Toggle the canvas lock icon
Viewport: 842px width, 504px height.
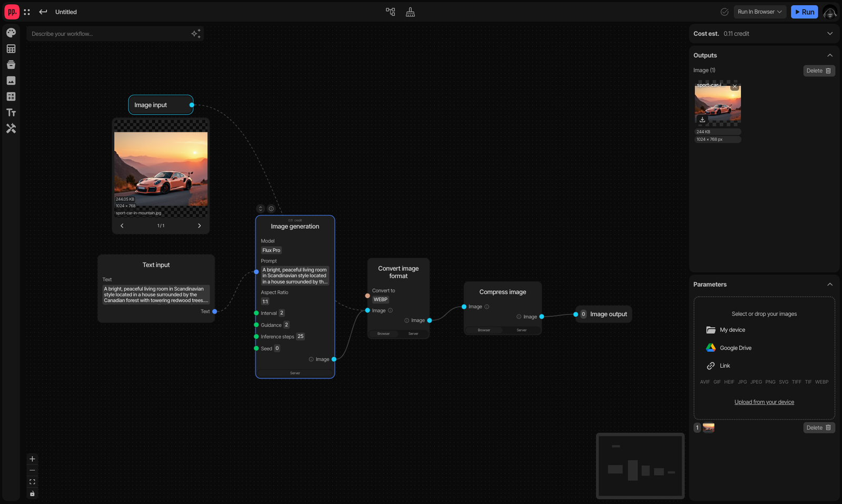click(x=32, y=493)
